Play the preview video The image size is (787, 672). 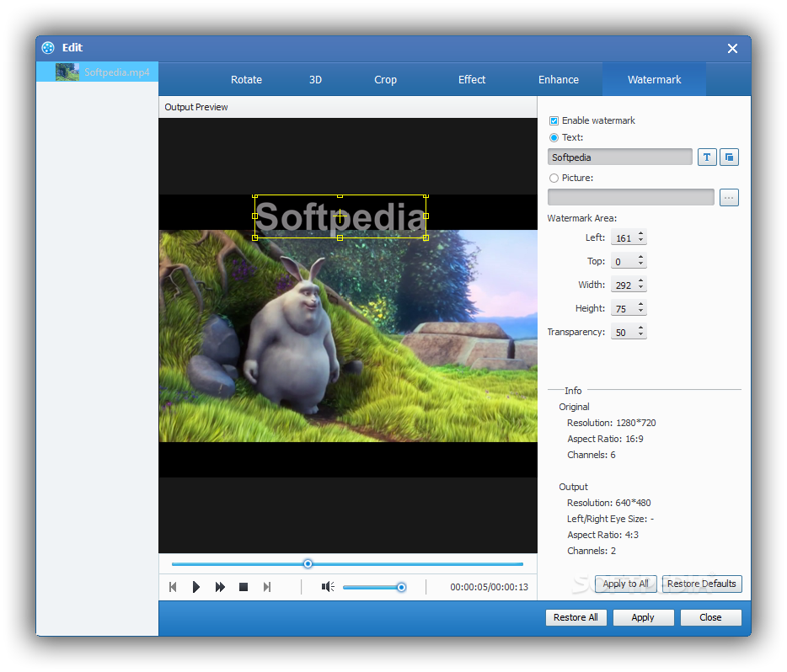click(196, 587)
